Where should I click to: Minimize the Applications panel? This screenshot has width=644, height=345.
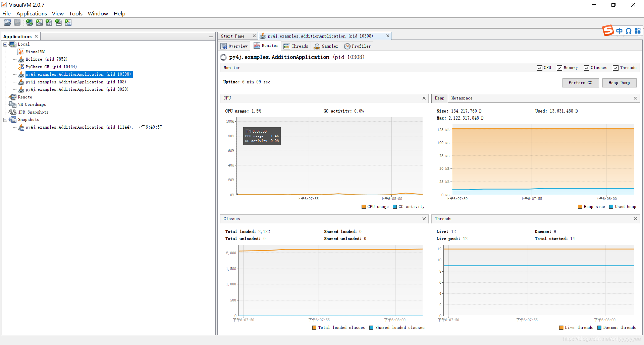pyautogui.click(x=211, y=37)
